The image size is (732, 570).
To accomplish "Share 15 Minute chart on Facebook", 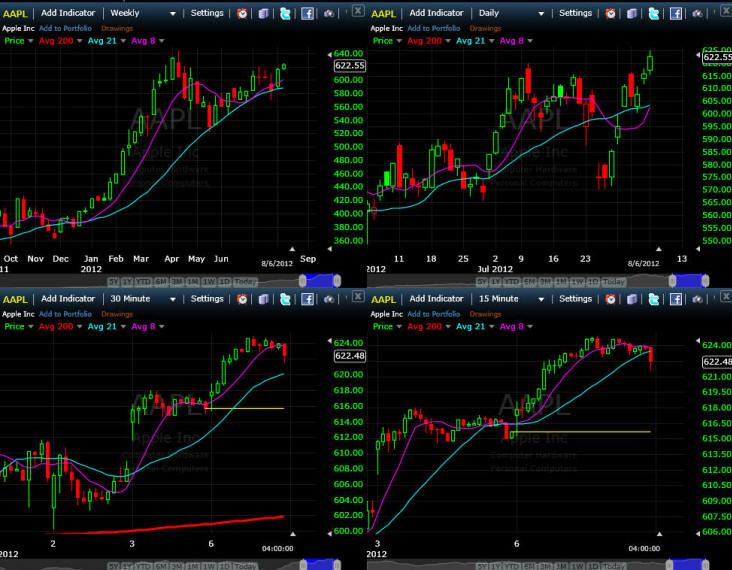I will [676, 299].
